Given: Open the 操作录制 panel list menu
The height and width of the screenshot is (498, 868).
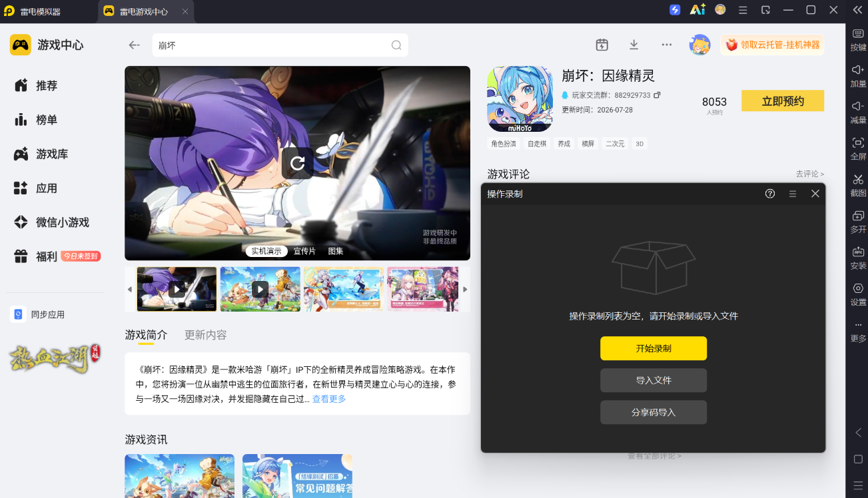Looking at the screenshot, I should tap(793, 194).
